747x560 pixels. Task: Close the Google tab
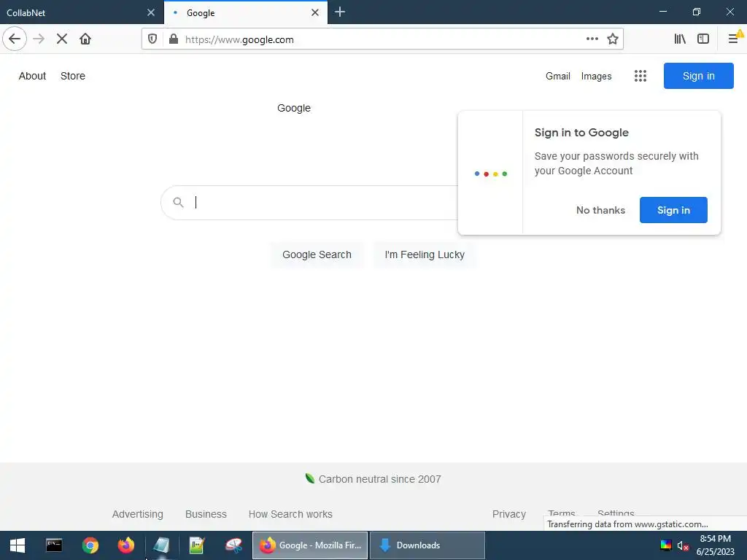tap(315, 12)
